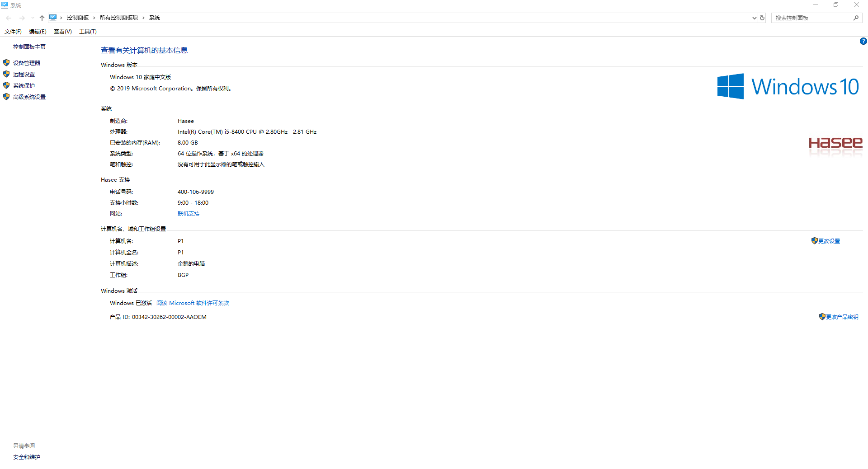This screenshot has height=469, width=868.
Task: Click the 搜索控制面板 search field
Action: point(811,18)
